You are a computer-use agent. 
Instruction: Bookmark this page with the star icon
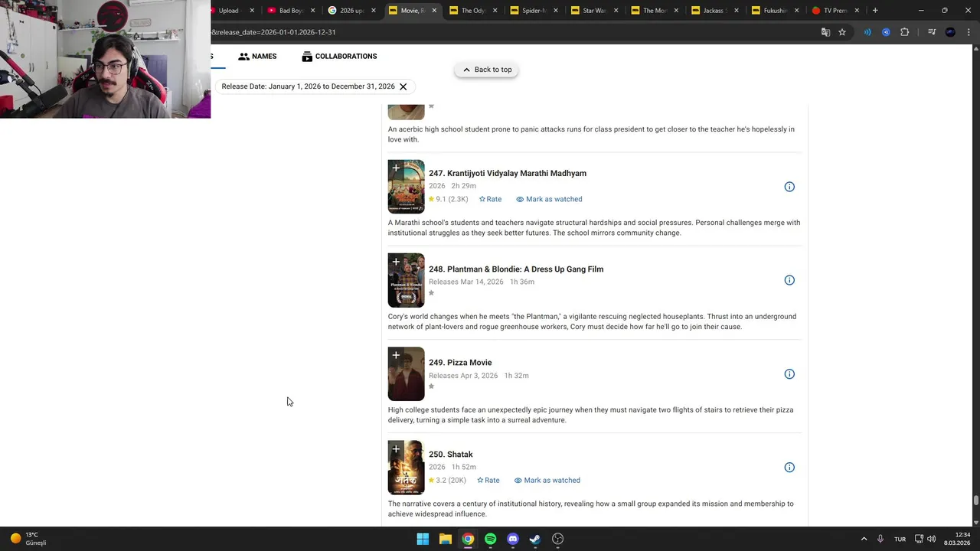coord(842,32)
